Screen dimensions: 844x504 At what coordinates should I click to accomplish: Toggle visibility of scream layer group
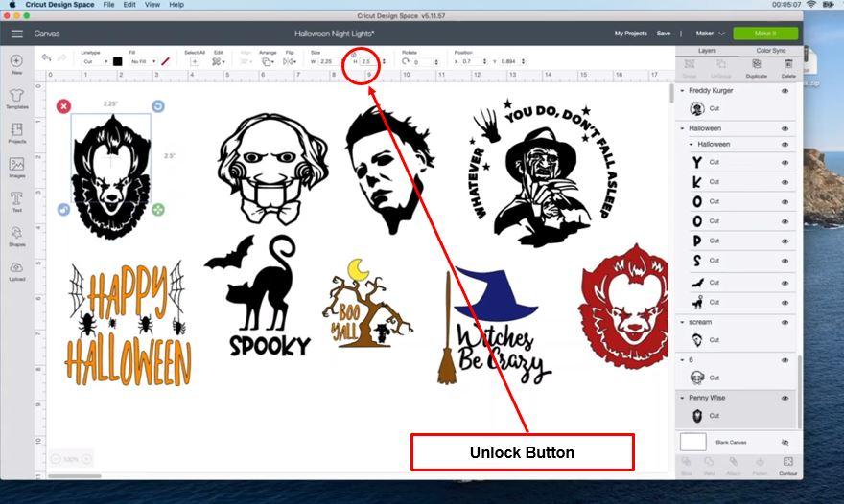click(x=785, y=323)
